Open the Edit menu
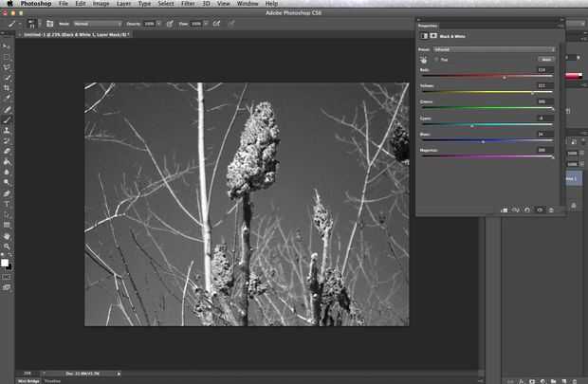The width and height of the screenshot is (588, 384). 81,4
